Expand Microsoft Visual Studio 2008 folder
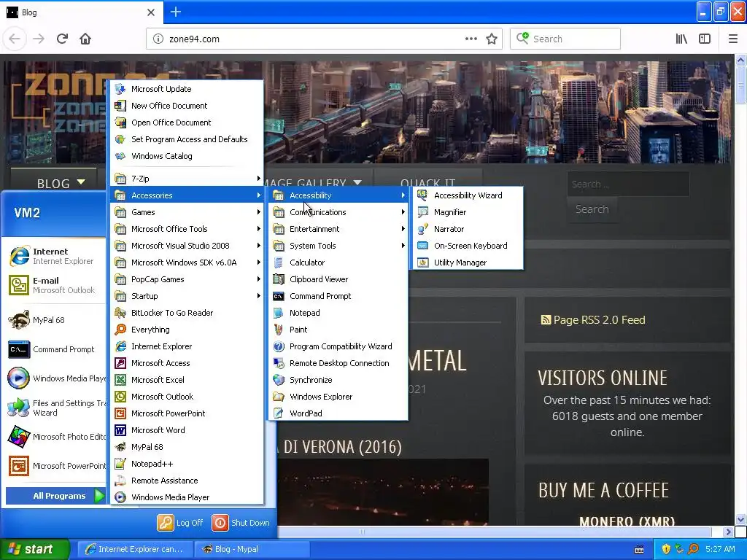Viewport: 747px width, 560px height. tap(187, 246)
